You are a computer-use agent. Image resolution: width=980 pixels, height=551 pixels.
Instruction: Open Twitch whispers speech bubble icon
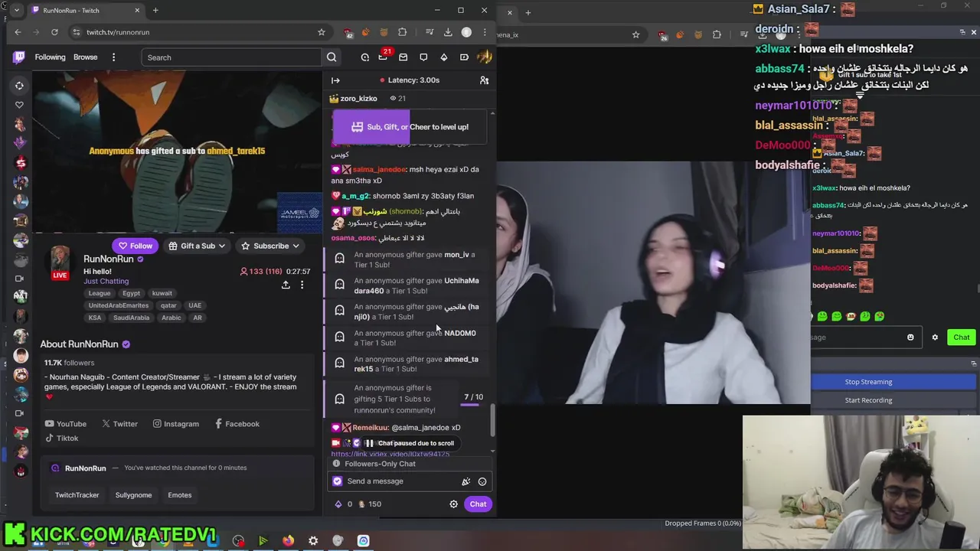(x=423, y=57)
